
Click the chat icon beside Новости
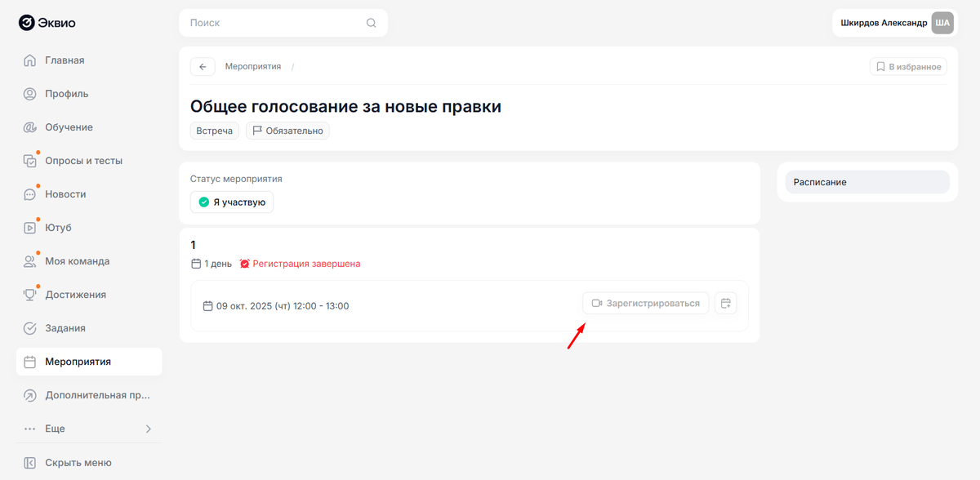(x=30, y=194)
